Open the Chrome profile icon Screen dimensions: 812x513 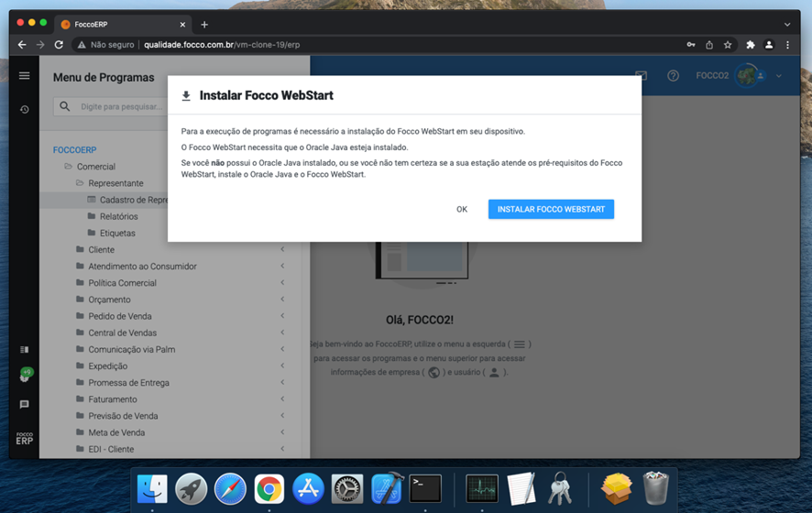tap(769, 45)
